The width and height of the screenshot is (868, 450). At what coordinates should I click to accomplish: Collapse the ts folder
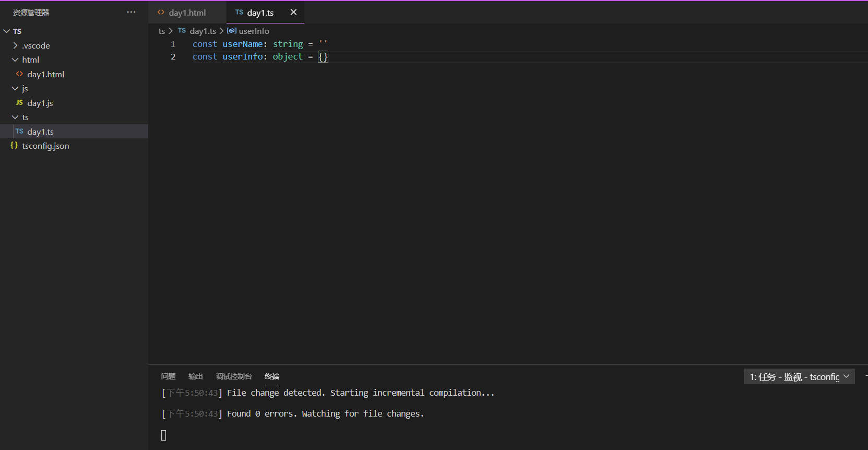coord(74,117)
